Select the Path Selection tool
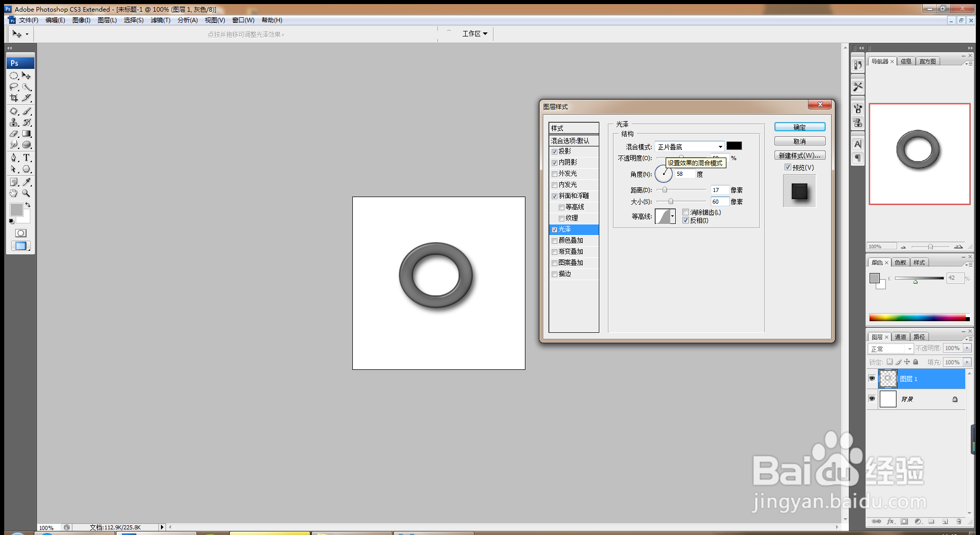 pyautogui.click(x=14, y=169)
